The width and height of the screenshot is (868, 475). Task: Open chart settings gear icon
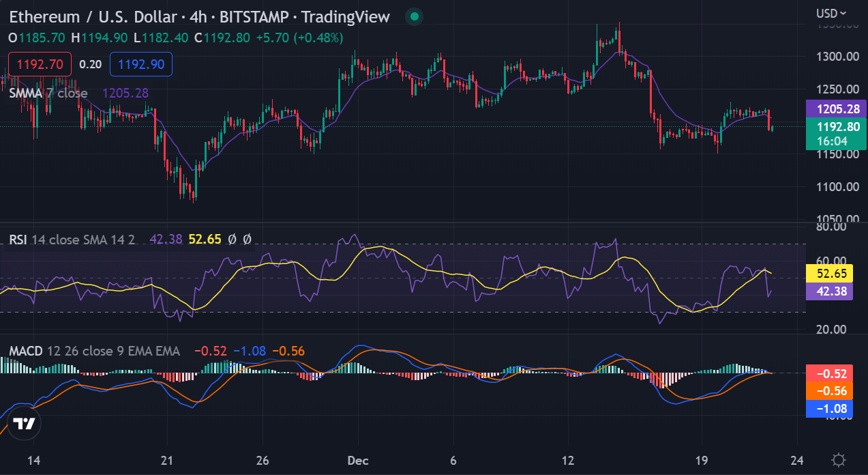tap(839, 459)
